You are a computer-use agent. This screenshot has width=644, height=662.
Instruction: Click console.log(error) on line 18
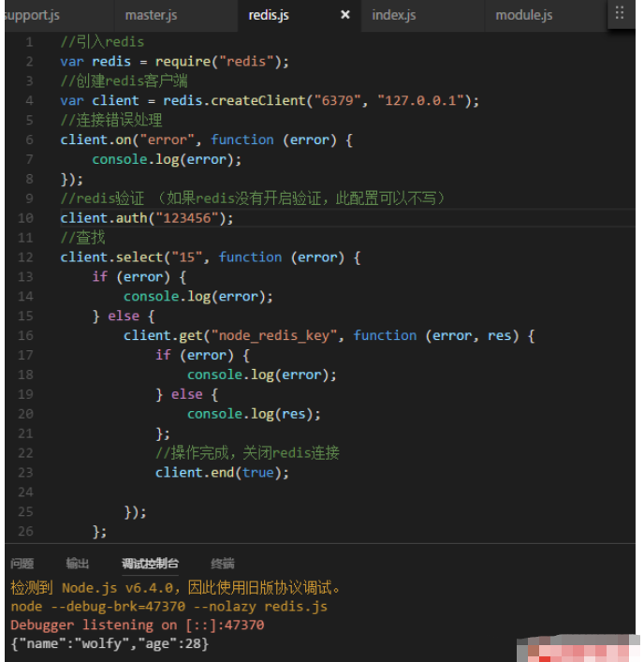(262, 375)
